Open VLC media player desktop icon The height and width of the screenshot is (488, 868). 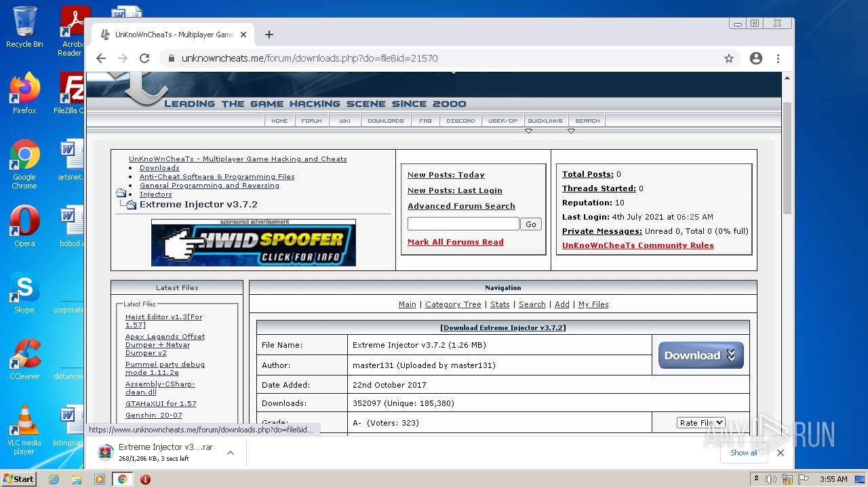(x=24, y=430)
